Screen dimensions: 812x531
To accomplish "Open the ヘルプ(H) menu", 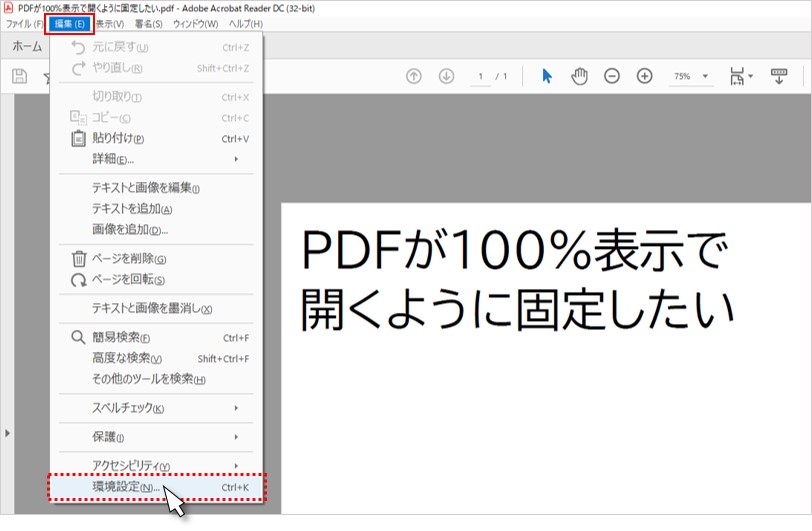I will (246, 24).
